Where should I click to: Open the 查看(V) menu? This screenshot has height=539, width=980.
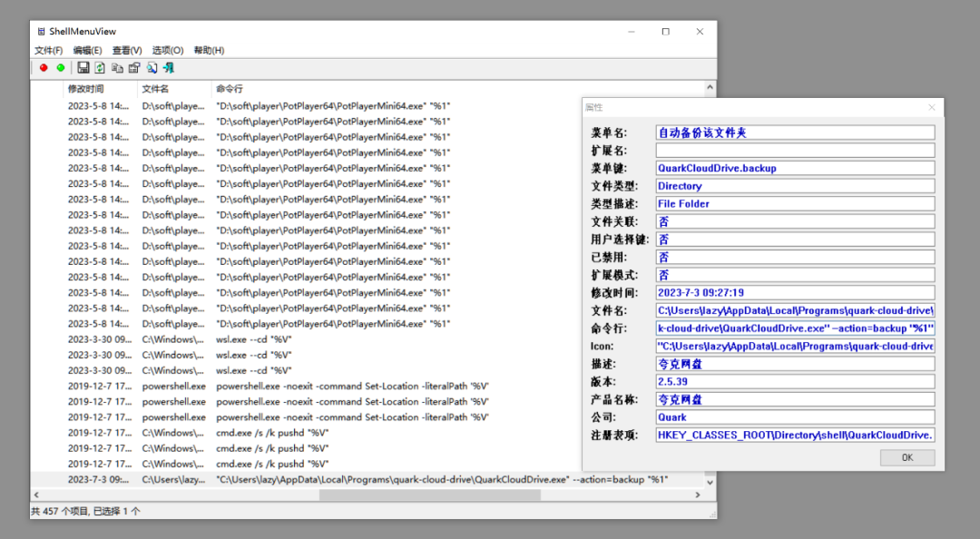coord(127,50)
